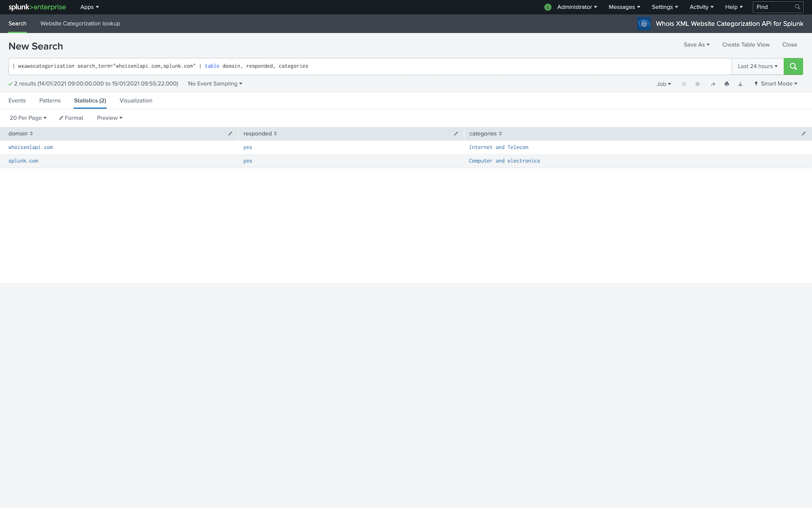Open the Preview dropdown

tap(109, 118)
